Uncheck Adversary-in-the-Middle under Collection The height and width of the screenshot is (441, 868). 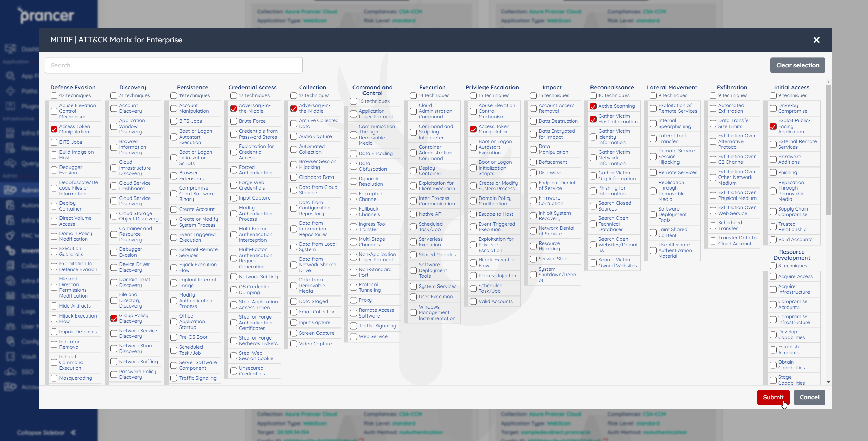pos(294,109)
